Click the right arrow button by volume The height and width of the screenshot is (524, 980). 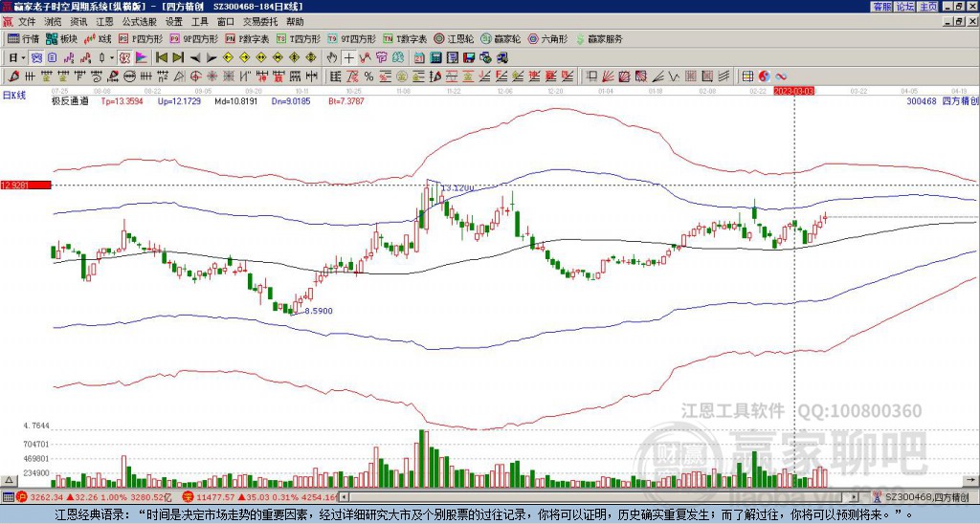point(970,480)
